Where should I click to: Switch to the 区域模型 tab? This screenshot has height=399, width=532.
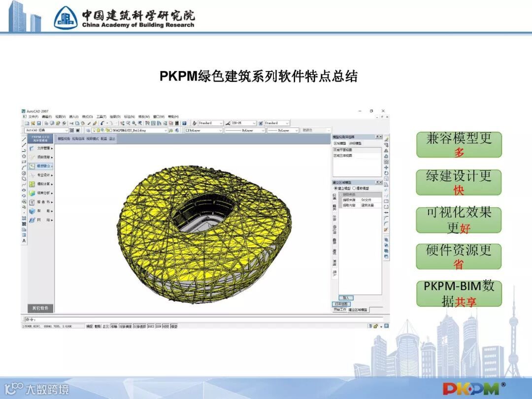point(339,143)
